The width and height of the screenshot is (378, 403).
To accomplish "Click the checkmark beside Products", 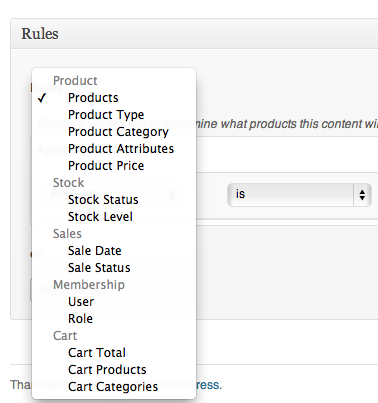I will coord(42,98).
